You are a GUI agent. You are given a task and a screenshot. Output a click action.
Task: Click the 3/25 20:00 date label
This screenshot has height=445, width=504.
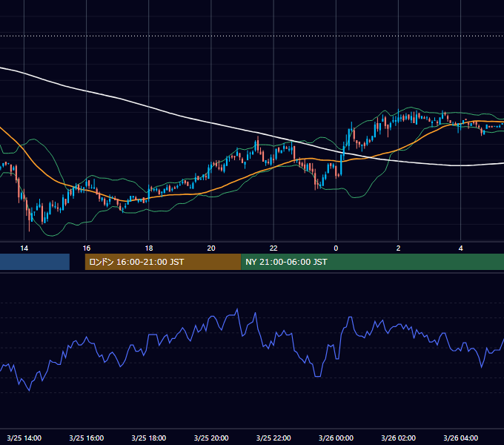211,438
